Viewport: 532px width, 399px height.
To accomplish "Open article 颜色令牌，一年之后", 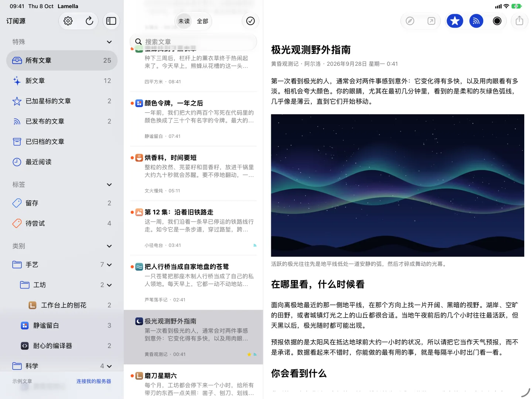I will (x=193, y=119).
